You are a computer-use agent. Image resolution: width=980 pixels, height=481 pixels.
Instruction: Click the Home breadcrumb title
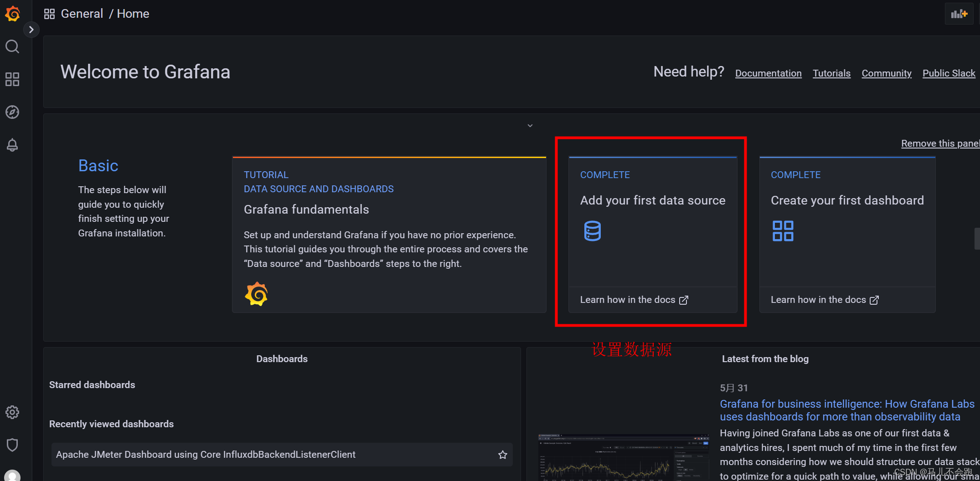133,14
